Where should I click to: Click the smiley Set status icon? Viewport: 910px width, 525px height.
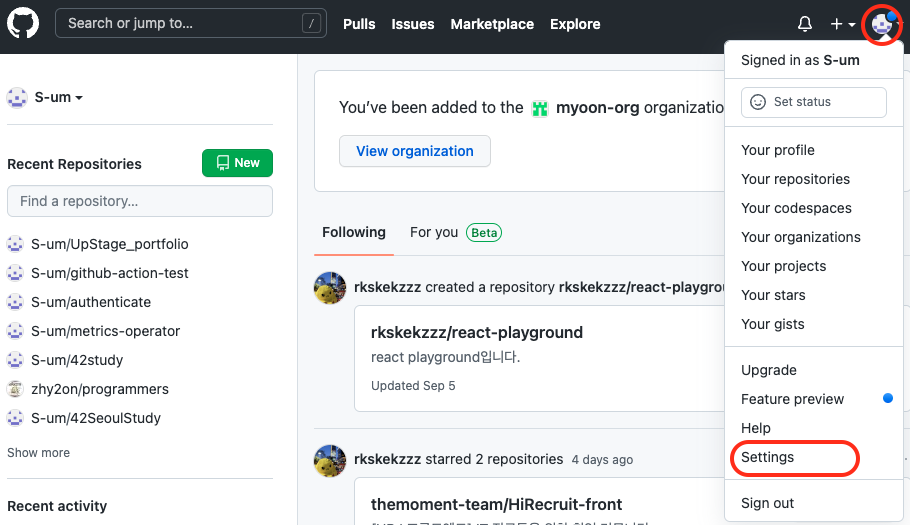point(758,102)
